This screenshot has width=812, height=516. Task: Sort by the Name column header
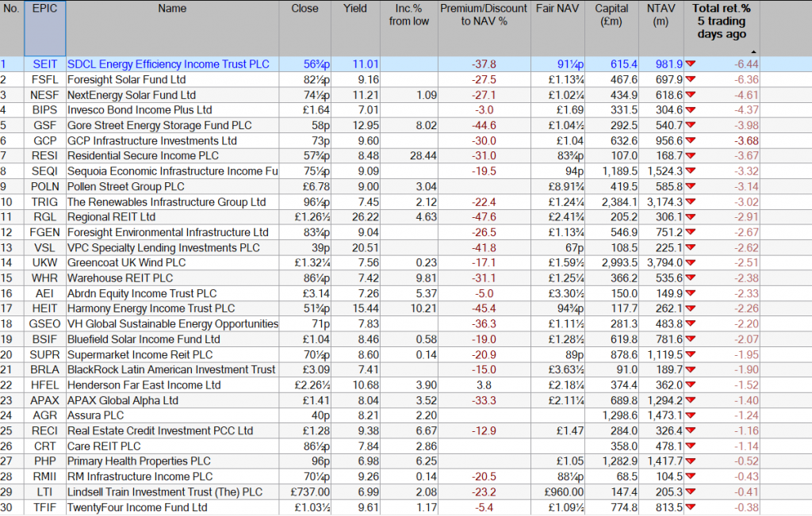pos(172,29)
